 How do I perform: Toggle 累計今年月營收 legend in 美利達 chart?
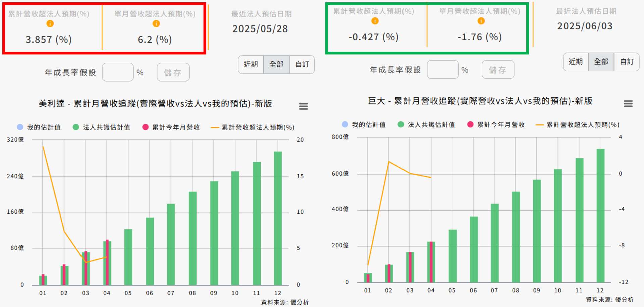point(171,127)
